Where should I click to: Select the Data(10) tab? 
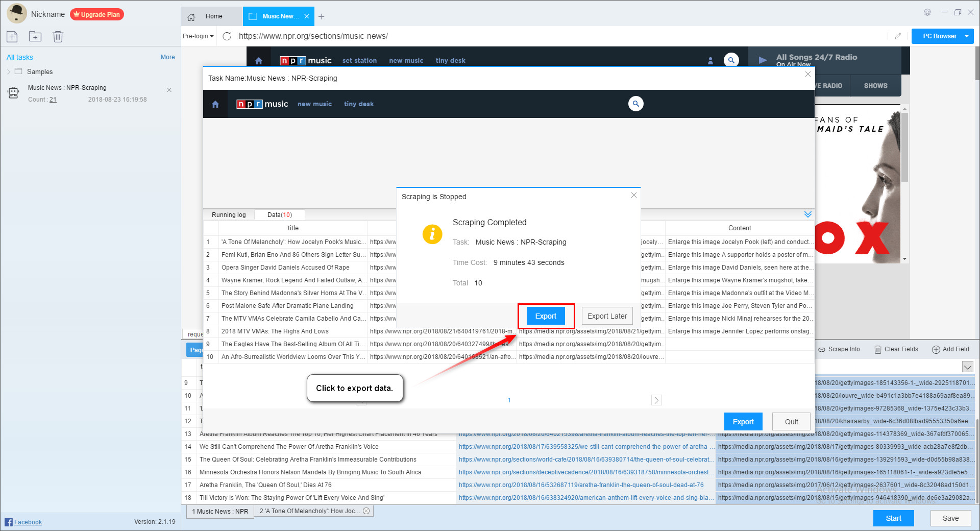click(280, 215)
